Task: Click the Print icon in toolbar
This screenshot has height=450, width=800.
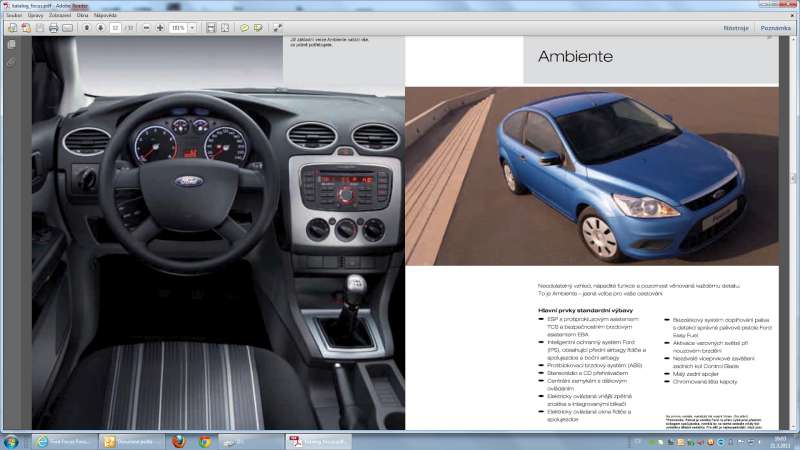Action: [53, 28]
